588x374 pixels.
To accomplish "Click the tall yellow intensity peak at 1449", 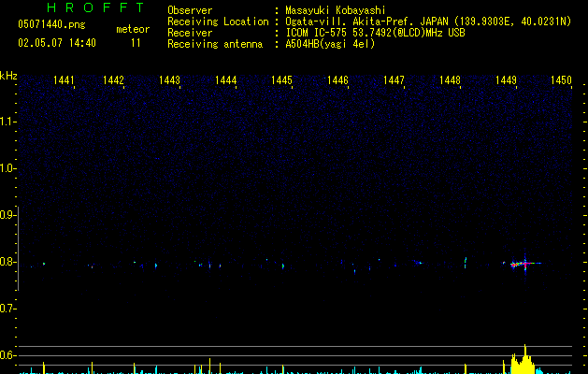I will [523, 359].
